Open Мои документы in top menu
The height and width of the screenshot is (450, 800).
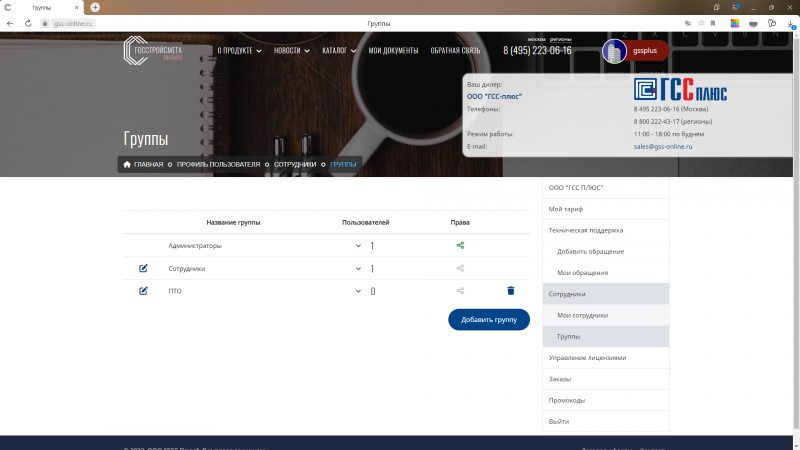(x=393, y=51)
